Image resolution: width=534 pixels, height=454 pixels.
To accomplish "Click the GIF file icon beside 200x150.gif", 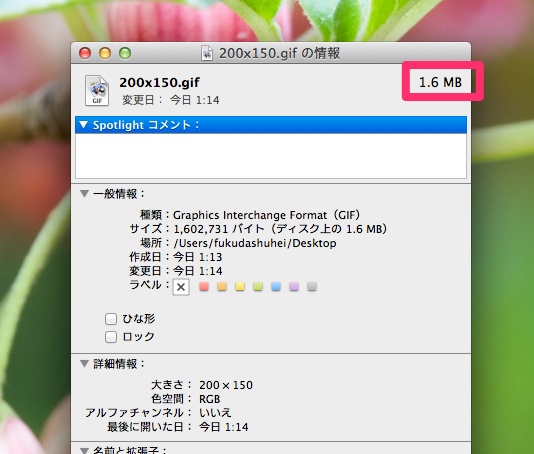I will click(x=97, y=91).
